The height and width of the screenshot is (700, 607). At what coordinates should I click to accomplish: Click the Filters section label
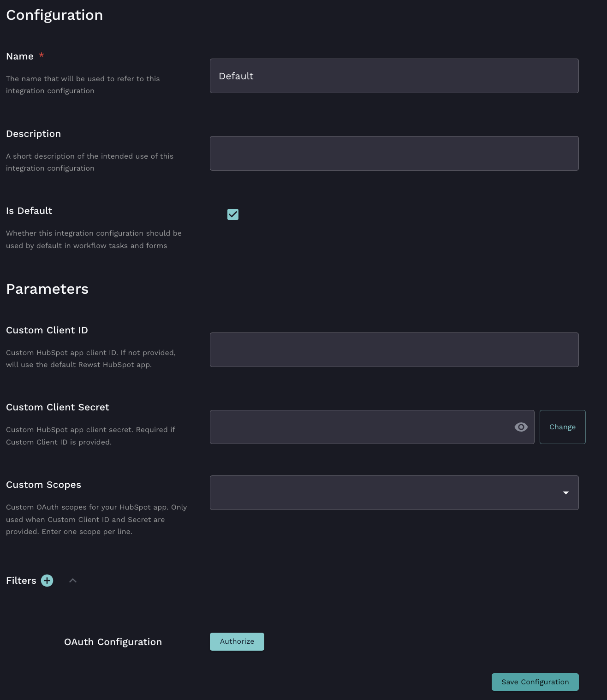[21, 581]
